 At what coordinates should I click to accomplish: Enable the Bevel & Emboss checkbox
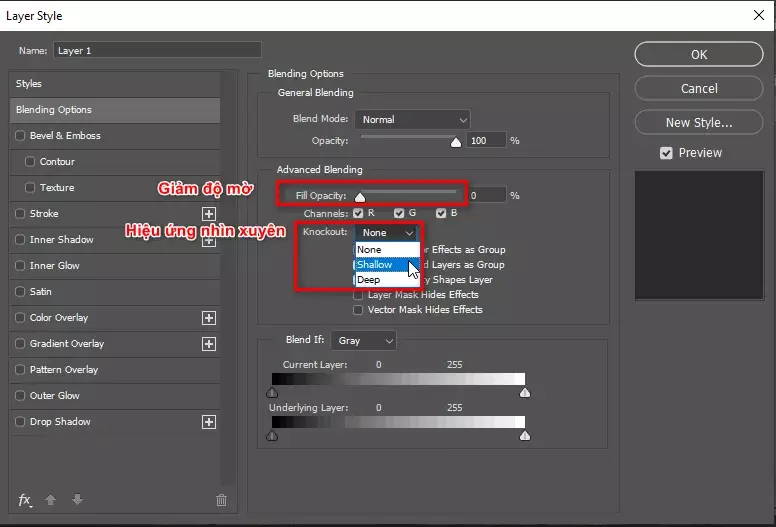(x=20, y=136)
